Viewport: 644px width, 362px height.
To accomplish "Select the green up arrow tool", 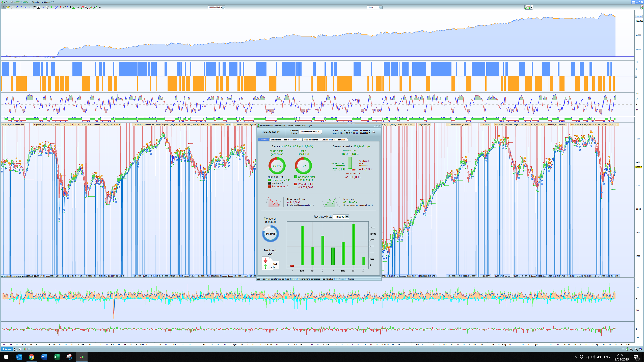I will [52, 7].
